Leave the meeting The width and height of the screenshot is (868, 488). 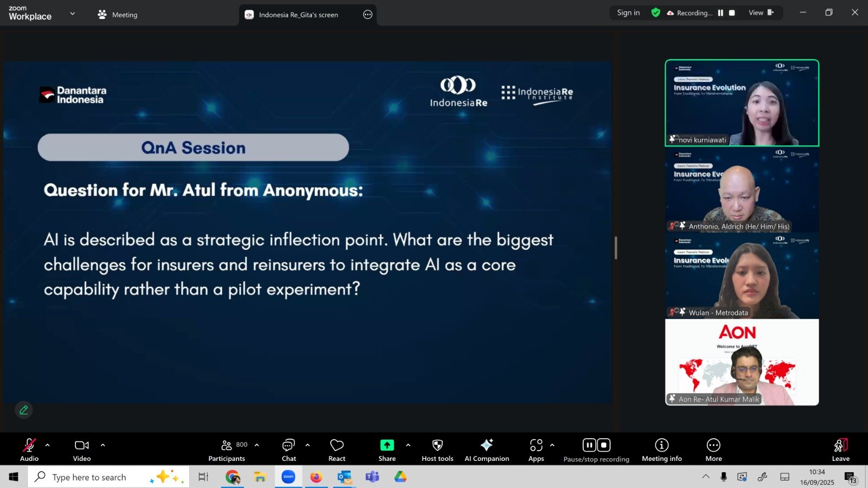click(x=840, y=450)
